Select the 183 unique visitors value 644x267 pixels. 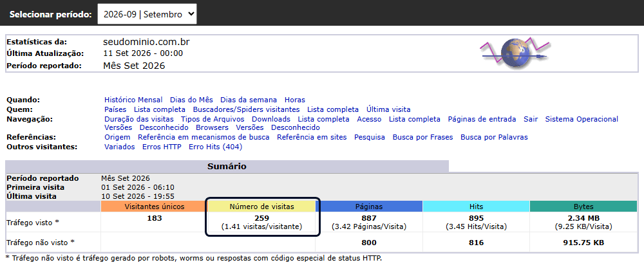coord(155,218)
